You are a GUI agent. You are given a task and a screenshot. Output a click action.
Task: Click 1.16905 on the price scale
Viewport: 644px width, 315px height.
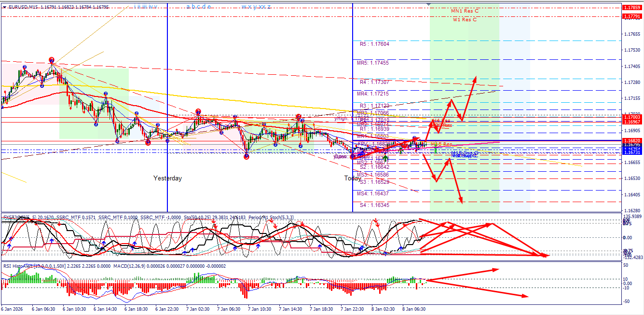coord(632,130)
